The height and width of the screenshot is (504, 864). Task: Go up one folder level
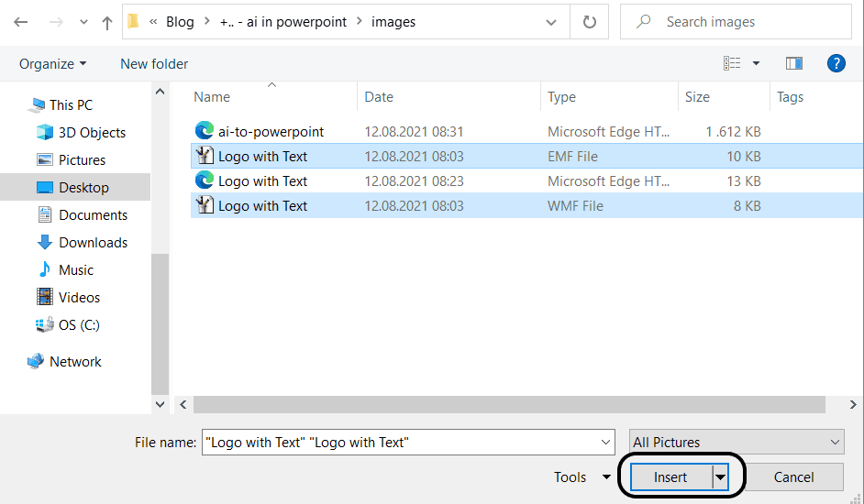[107, 22]
